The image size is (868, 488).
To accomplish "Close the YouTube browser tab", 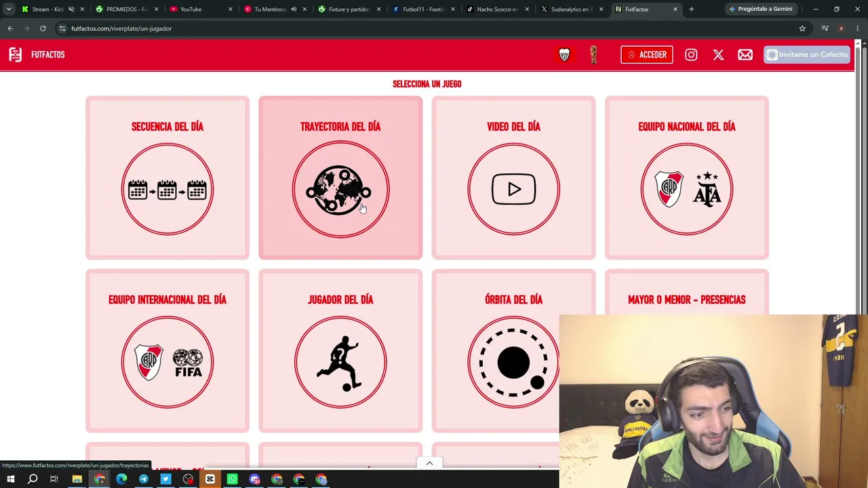I will [230, 9].
